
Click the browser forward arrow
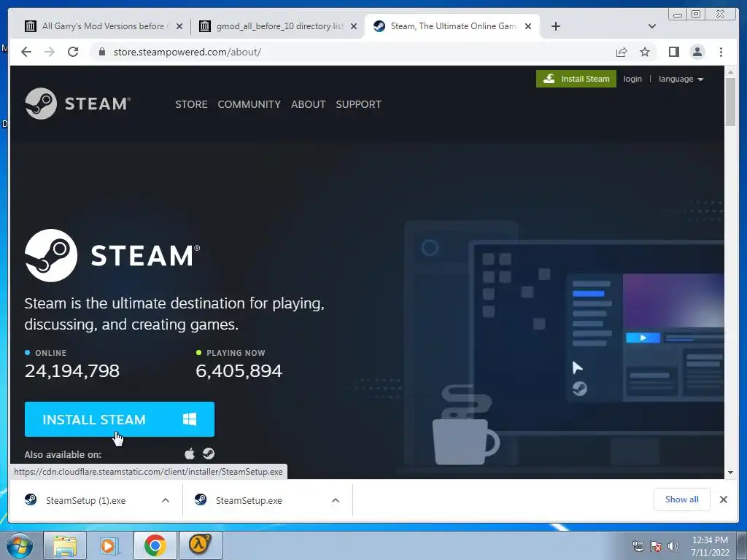pos(50,52)
